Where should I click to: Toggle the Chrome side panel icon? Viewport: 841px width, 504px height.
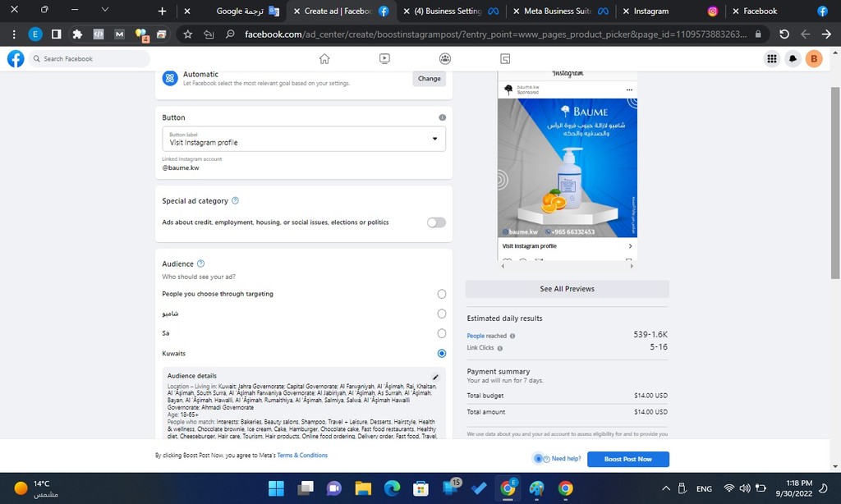click(56, 34)
